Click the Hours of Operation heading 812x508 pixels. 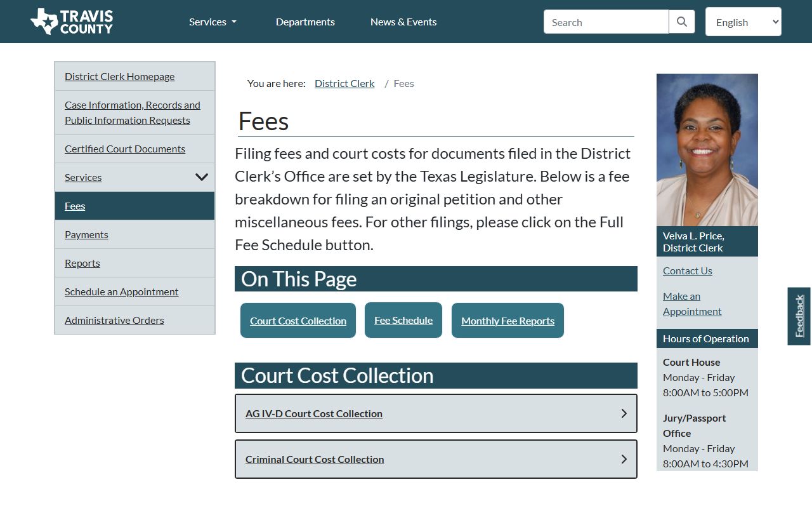(x=706, y=338)
